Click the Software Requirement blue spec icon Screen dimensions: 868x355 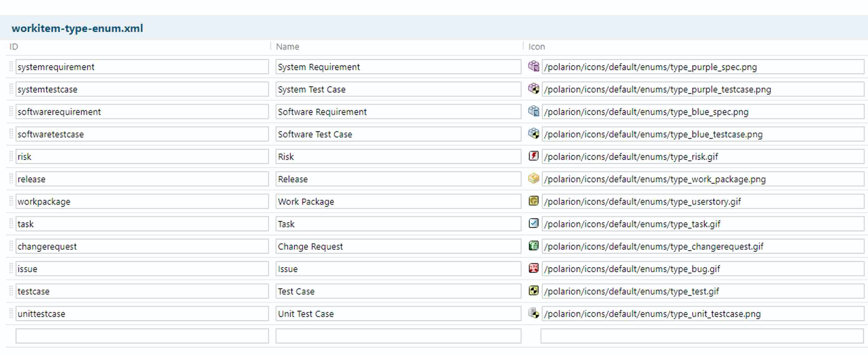(x=534, y=112)
